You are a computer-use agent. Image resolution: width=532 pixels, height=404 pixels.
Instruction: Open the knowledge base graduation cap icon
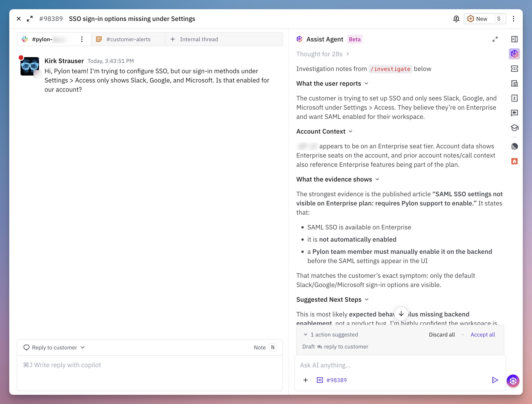pyautogui.click(x=514, y=127)
